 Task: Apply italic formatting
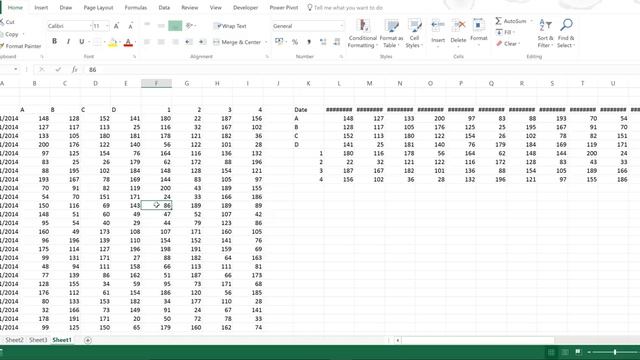(x=68, y=42)
